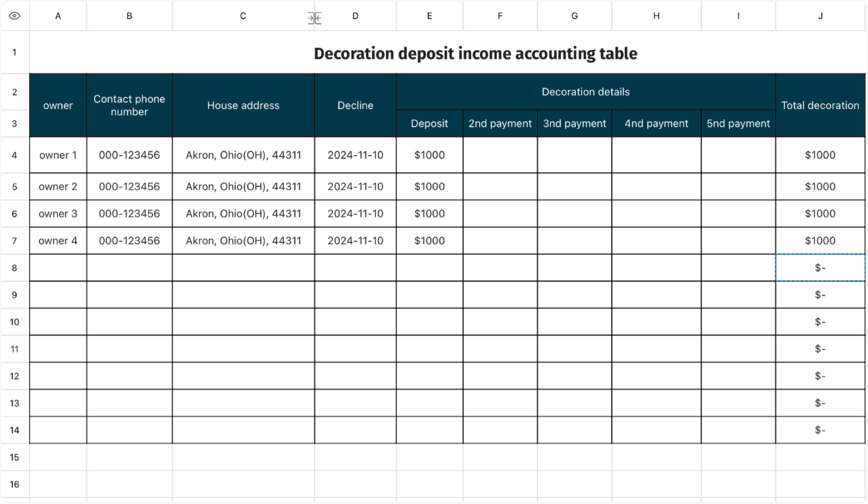The height and width of the screenshot is (504, 868).
Task: Click owner 1's phone number cell
Action: (129, 155)
